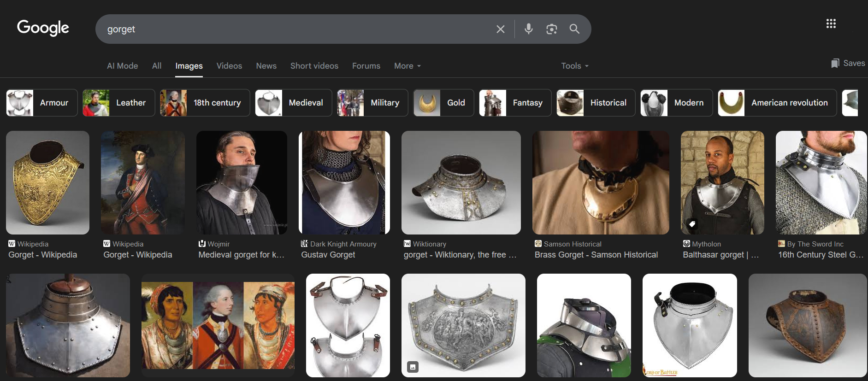
Task: Click product tag badge on Mytholon image
Action: point(692,224)
